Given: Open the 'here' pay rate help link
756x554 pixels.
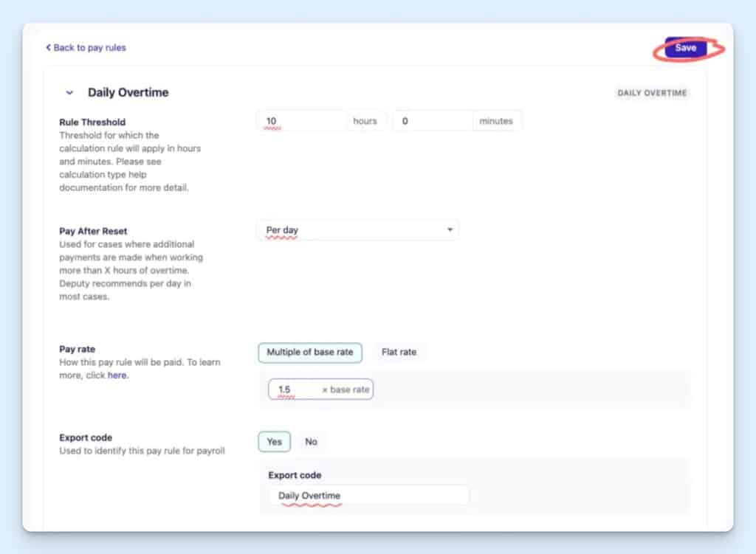Looking at the screenshot, I should click(117, 375).
